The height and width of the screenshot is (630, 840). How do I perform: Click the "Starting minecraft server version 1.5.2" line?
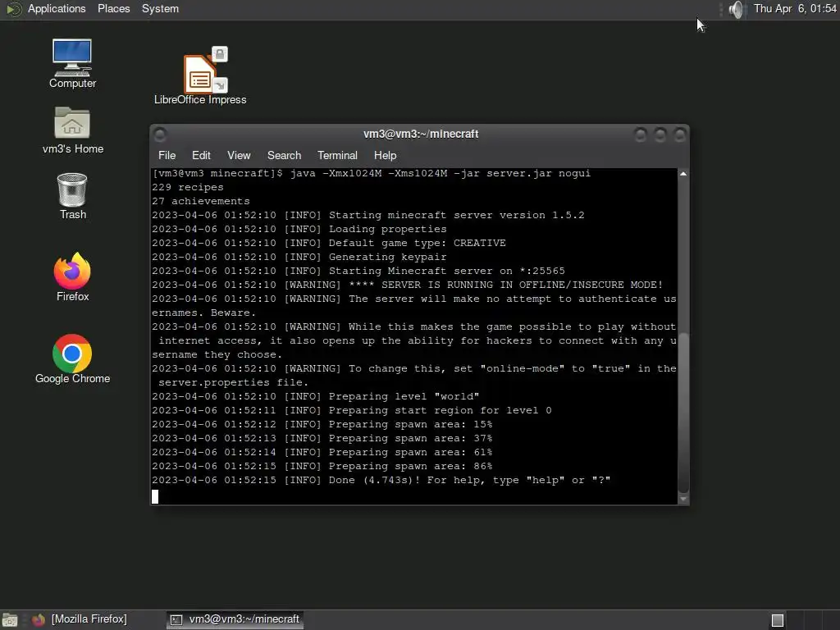(x=368, y=215)
